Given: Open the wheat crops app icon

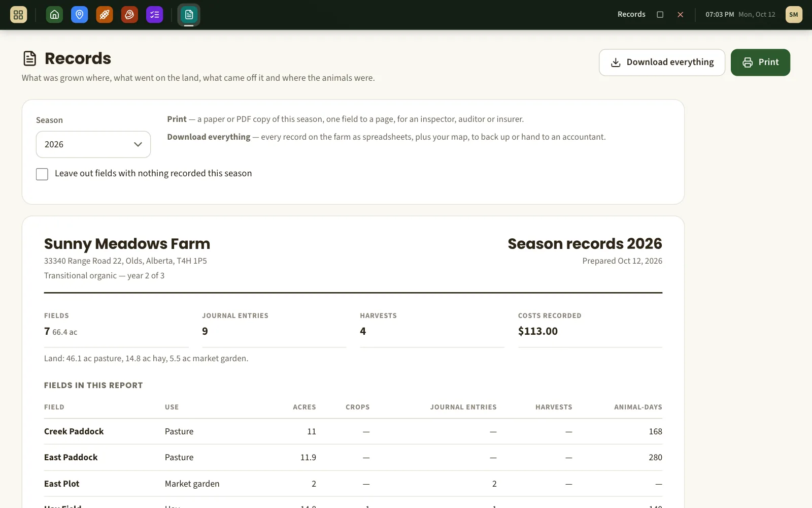Looking at the screenshot, I should [105, 15].
